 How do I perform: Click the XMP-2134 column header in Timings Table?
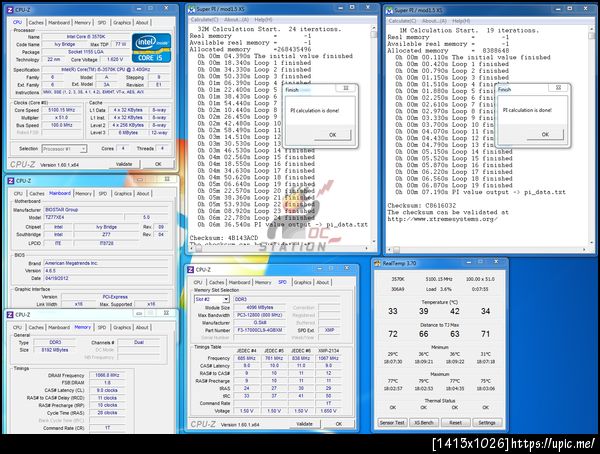pos(328,351)
